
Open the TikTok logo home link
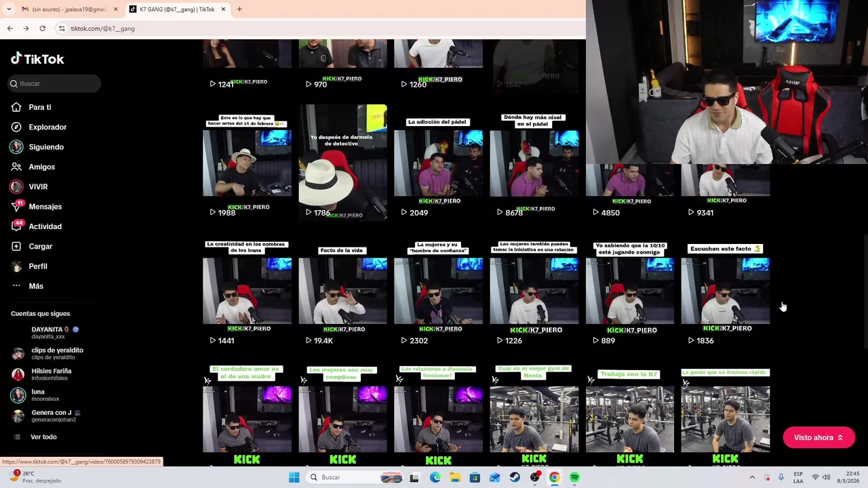point(37,59)
